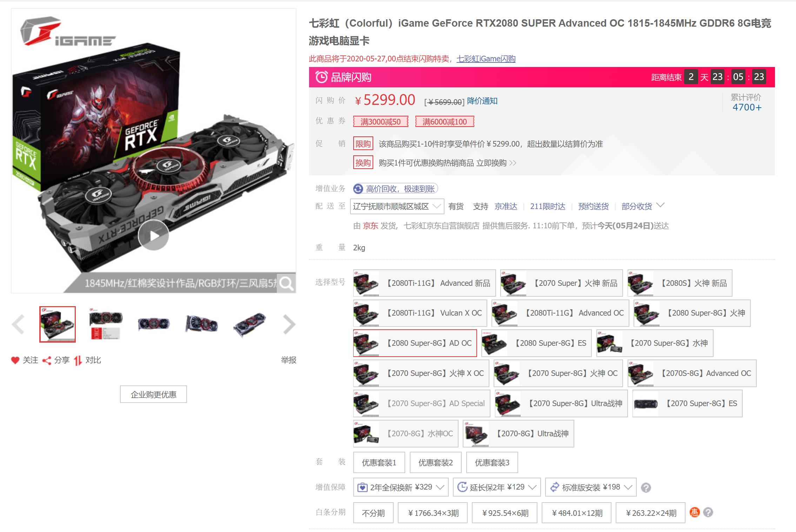
Task: Click the 企业购更优惠 button
Action: point(153,394)
